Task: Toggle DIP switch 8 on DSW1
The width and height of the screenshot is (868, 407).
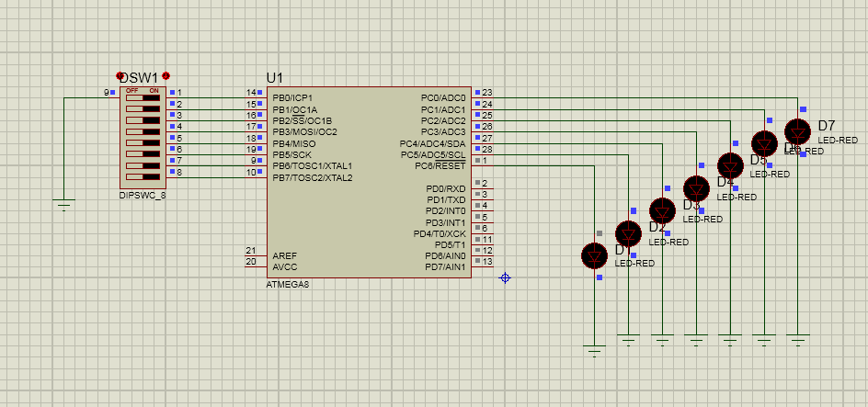Action: click(x=143, y=177)
